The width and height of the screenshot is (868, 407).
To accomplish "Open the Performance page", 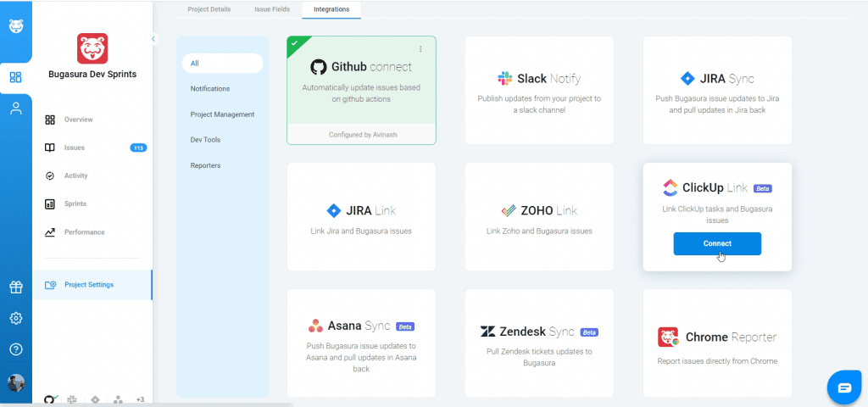I will [x=84, y=232].
